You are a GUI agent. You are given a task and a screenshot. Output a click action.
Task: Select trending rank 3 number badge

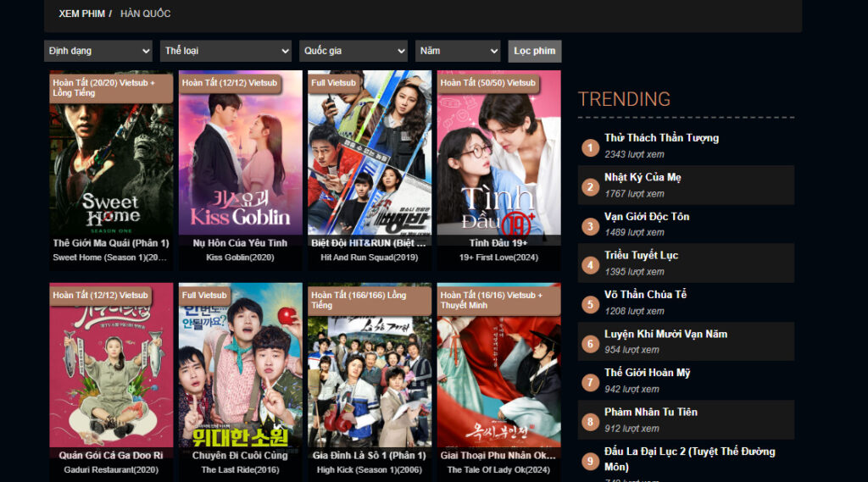[x=591, y=226]
